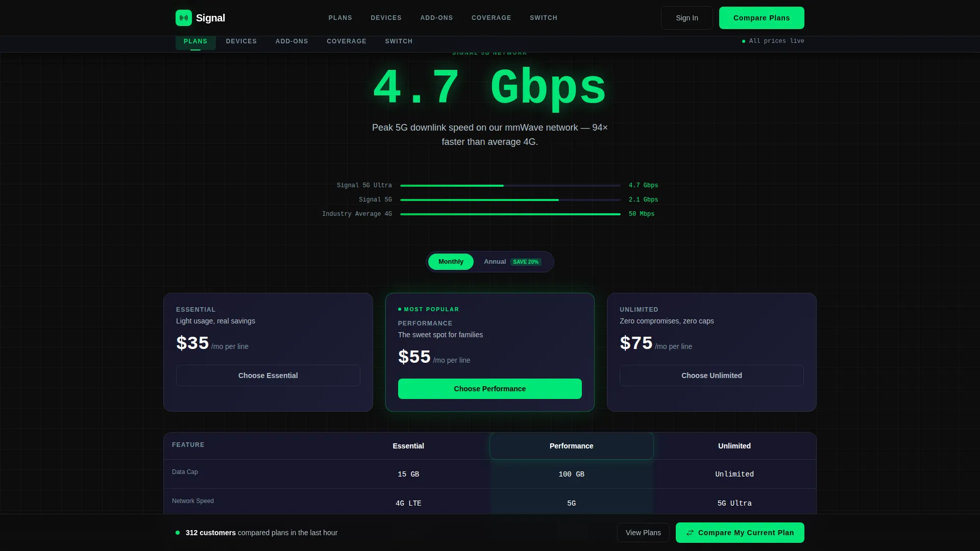Click the Compare Plans header button
Screen dimensions: 980x551
(762, 18)
